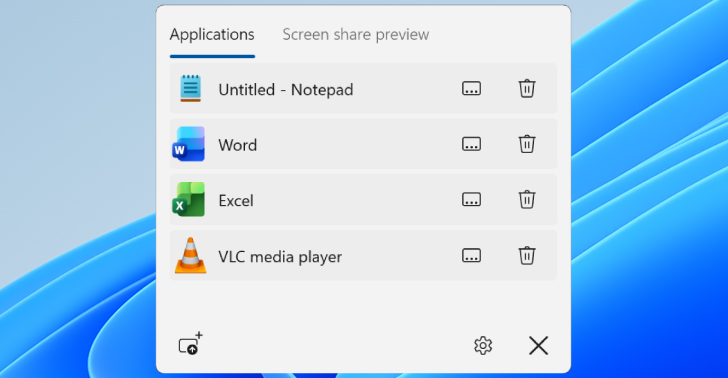
Task: Open the more options button for VLC media player
Action: 471,255
